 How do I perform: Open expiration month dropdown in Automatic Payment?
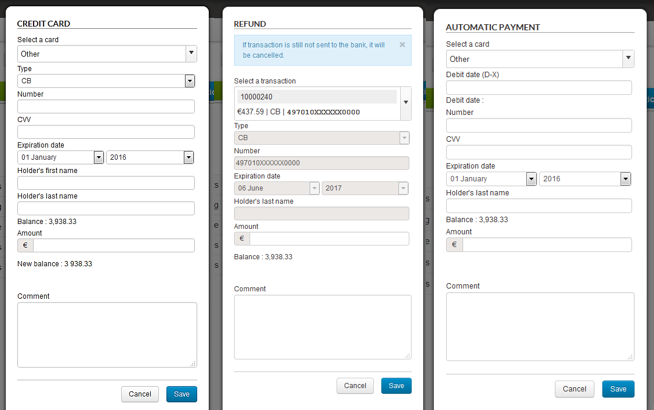point(491,179)
